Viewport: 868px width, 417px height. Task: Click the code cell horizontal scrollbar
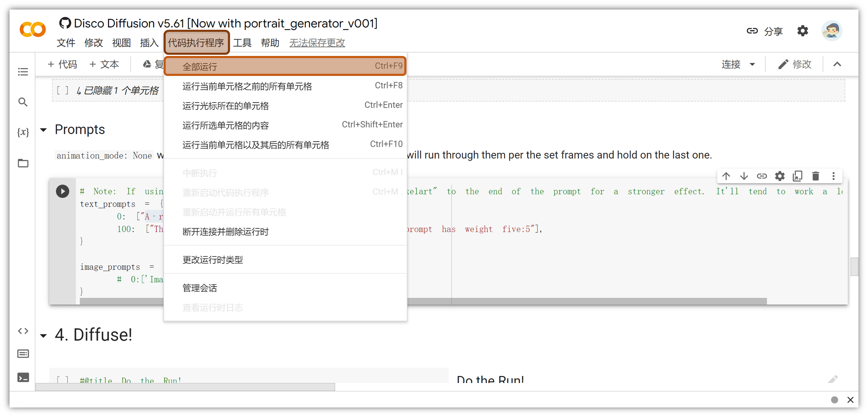(x=423, y=301)
